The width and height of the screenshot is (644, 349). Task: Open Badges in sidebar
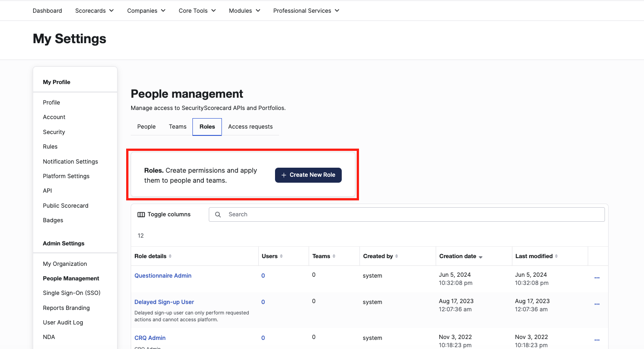tap(53, 220)
